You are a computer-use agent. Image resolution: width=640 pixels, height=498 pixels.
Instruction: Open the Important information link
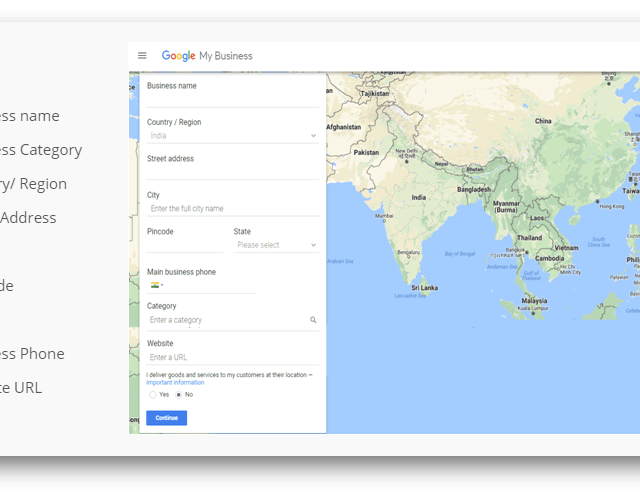(175, 383)
